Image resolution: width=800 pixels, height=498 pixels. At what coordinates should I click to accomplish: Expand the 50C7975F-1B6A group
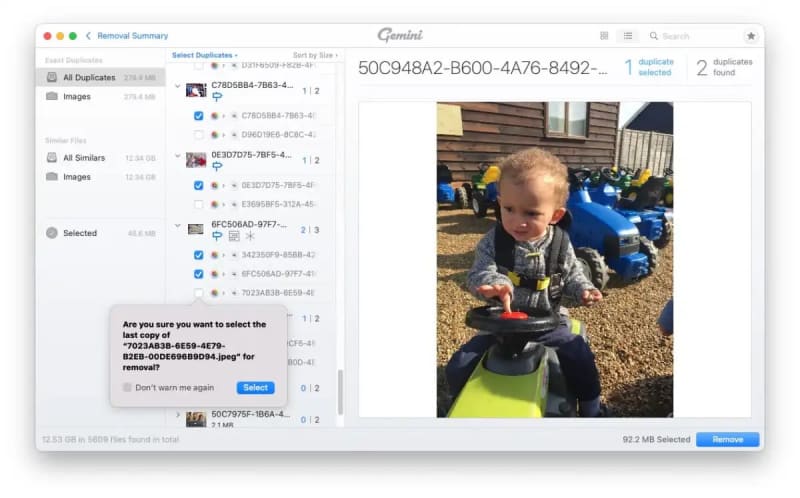tap(178, 414)
